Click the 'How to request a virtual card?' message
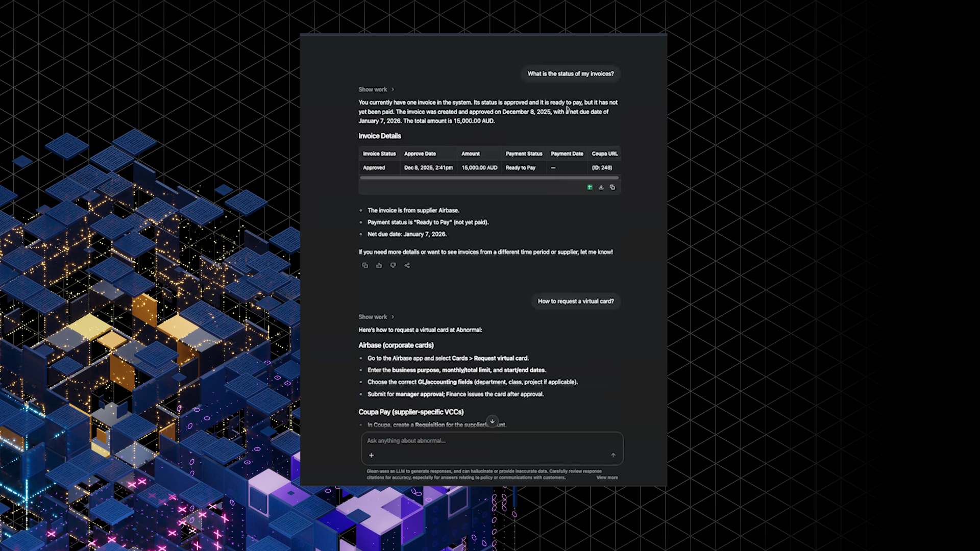Viewport: 980px width, 551px height. (x=576, y=302)
